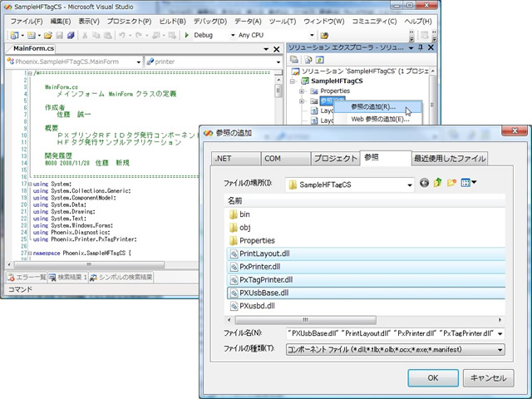Click the code editor horizontal scrollbar
This screenshot has height=399, width=532.
pos(89,264)
